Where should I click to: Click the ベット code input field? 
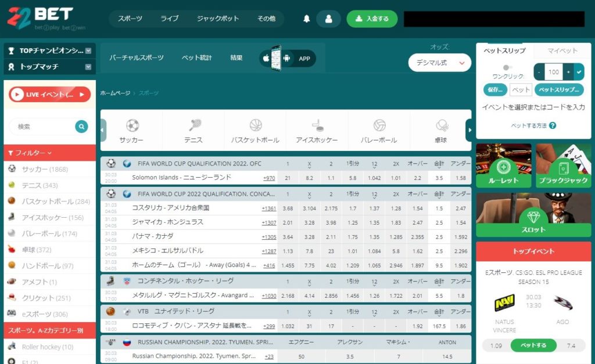coord(521,90)
